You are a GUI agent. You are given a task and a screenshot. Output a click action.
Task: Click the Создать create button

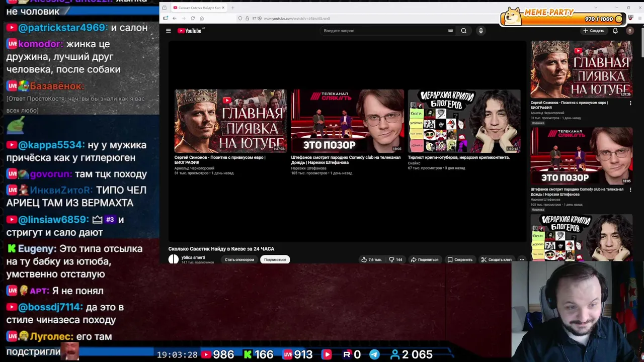coord(594,31)
